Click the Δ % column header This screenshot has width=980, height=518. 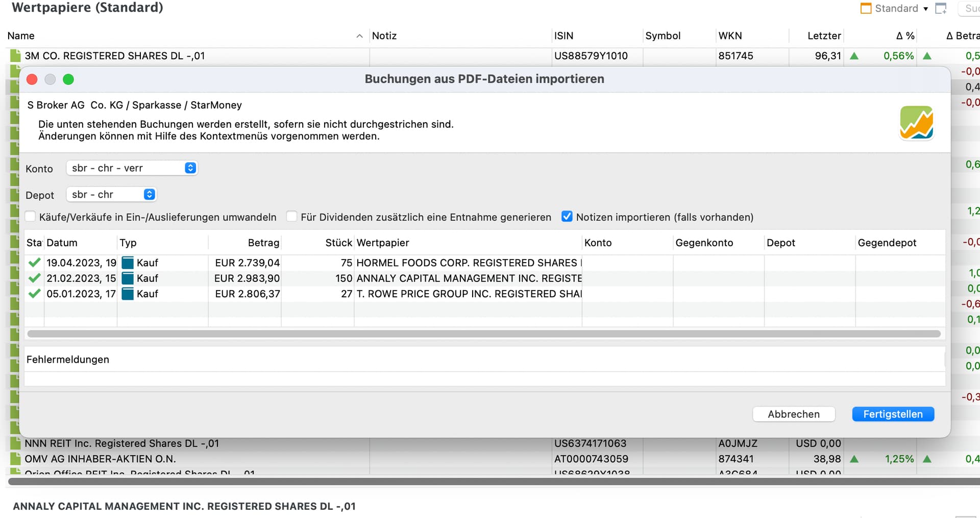880,36
